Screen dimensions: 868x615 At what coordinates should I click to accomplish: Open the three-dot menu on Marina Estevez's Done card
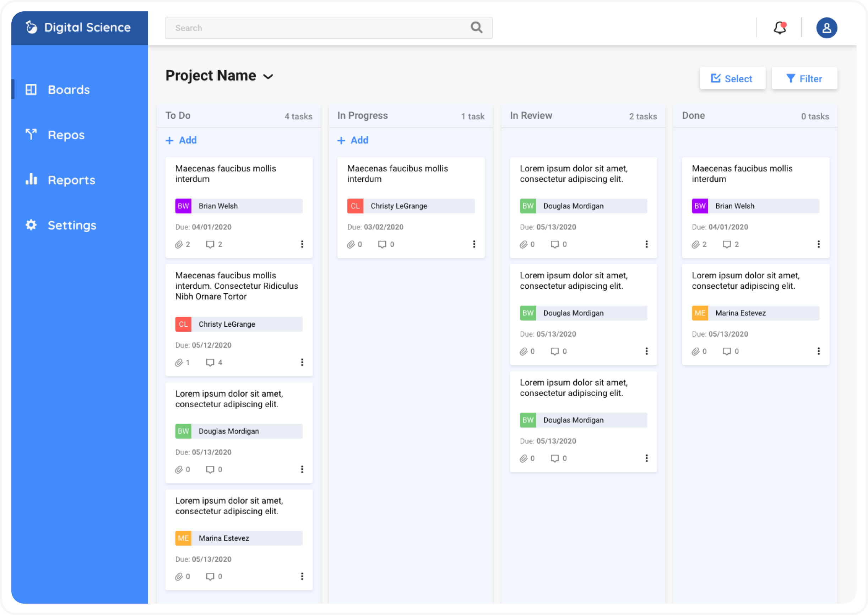pyautogui.click(x=819, y=351)
